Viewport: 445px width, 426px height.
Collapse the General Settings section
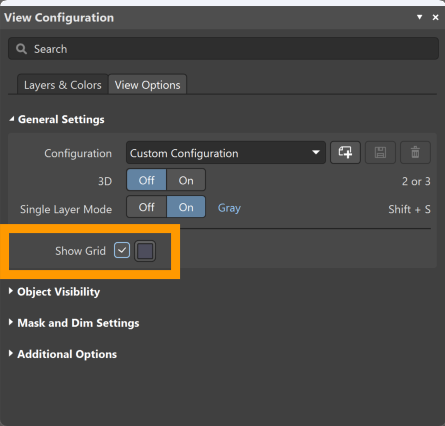(x=11, y=119)
